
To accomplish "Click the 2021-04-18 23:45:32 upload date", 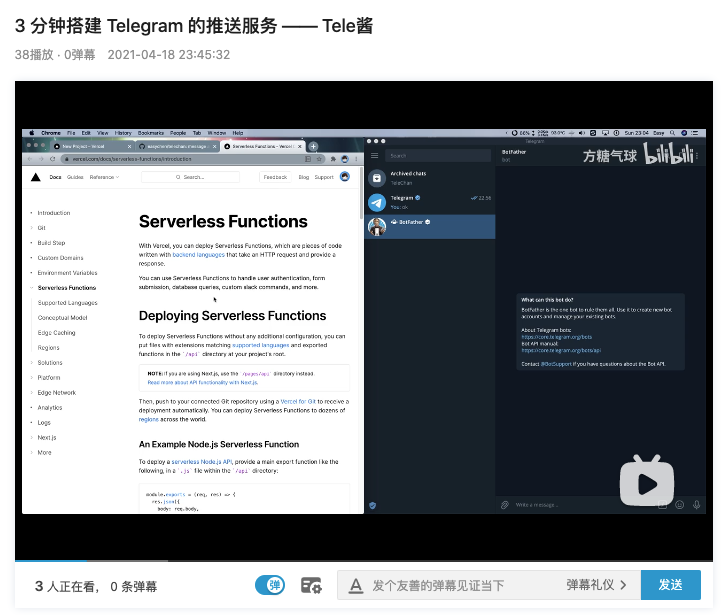I will [x=169, y=55].
